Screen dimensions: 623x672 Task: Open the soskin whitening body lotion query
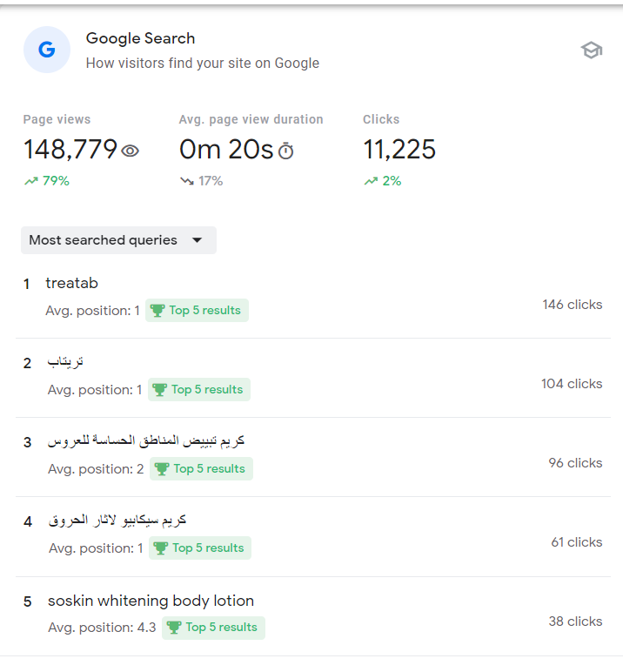[x=151, y=601]
